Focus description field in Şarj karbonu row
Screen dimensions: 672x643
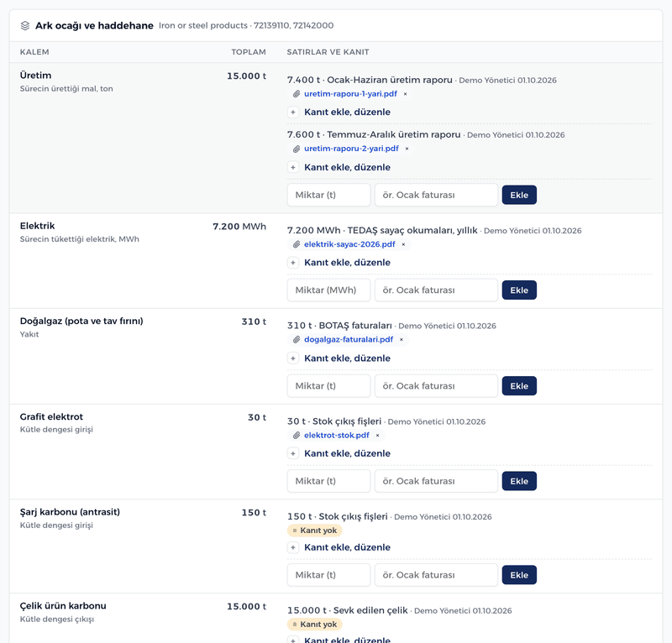[x=436, y=575]
